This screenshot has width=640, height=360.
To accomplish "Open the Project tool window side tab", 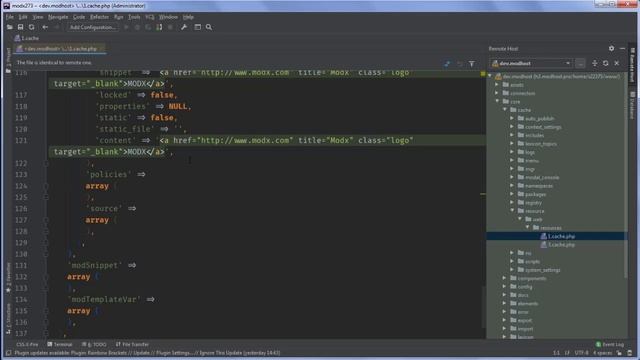I will [8, 60].
